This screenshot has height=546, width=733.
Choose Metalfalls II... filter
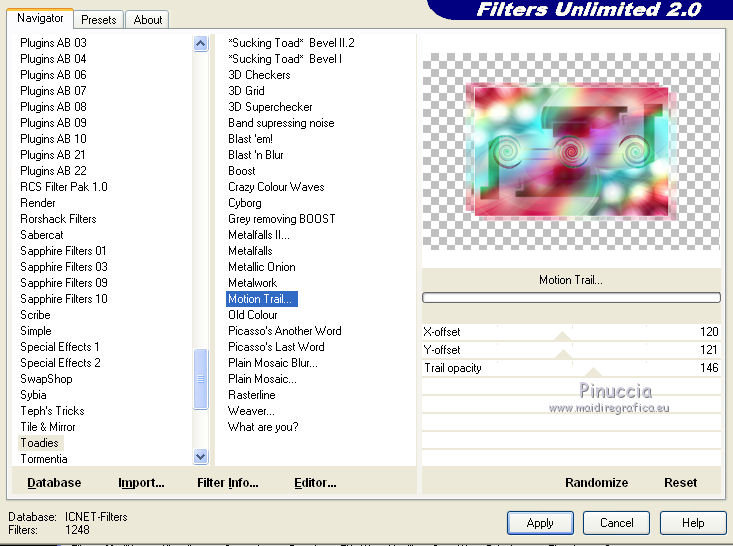(x=259, y=235)
